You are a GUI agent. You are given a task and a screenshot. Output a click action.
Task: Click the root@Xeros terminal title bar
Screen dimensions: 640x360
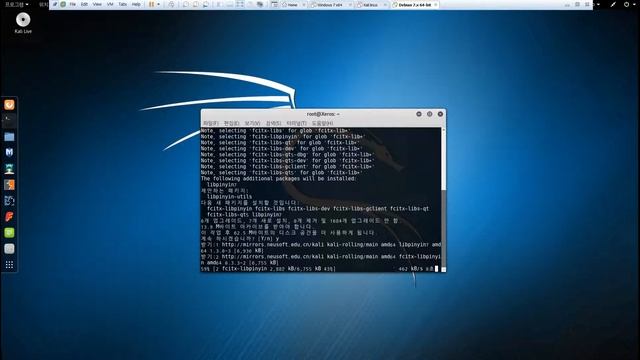(323, 114)
